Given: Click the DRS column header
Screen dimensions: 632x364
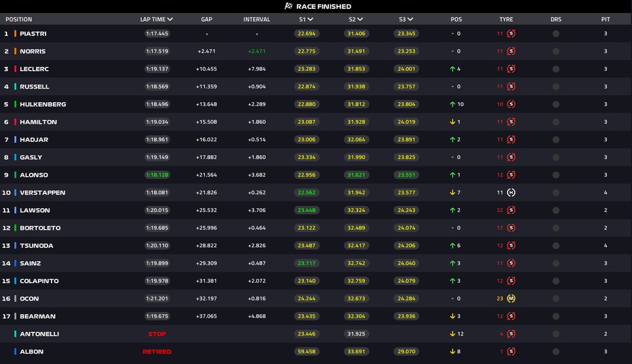Looking at the screenshot, I should (556, 19).
